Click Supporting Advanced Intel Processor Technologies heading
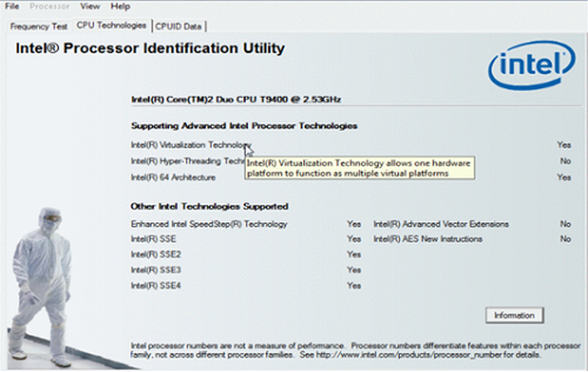Image resolution: width=588 pixels, height=372 pixels. (x=244, y=126)
